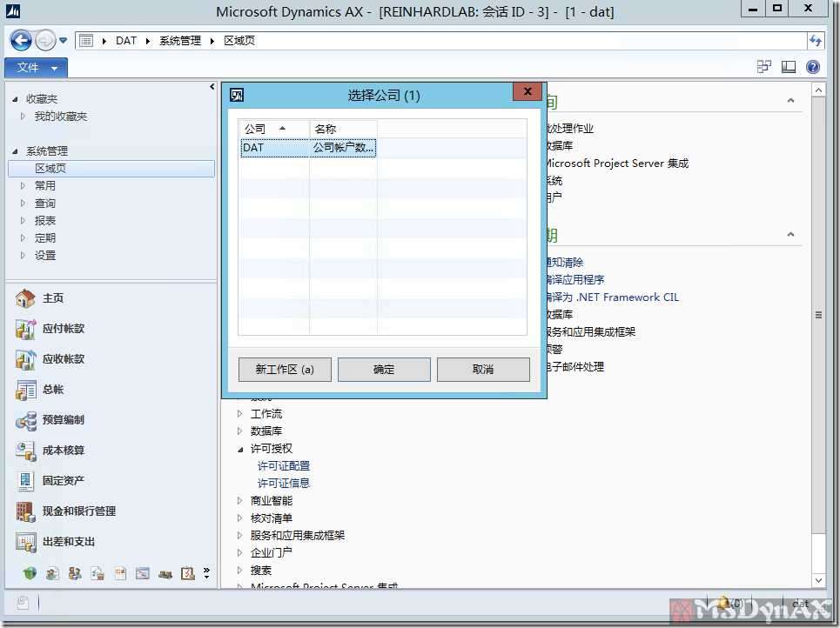Click the 名称 column header
This screenshot has width=840, height=628.
pos(343,129)
